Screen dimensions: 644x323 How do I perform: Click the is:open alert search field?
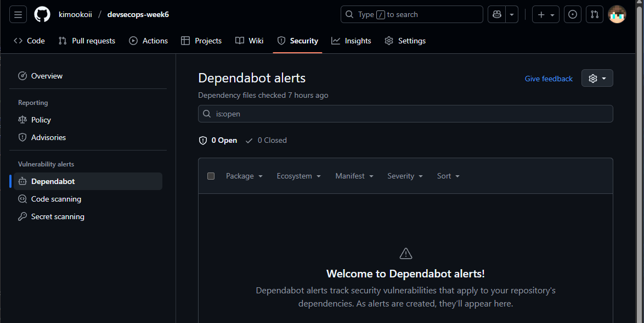point(405,114)
